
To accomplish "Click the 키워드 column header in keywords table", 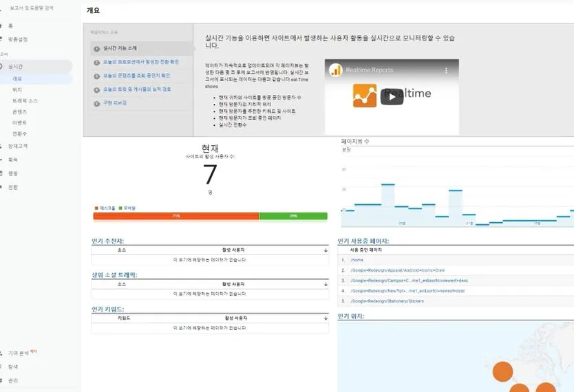I will click(x=124, y=318).
